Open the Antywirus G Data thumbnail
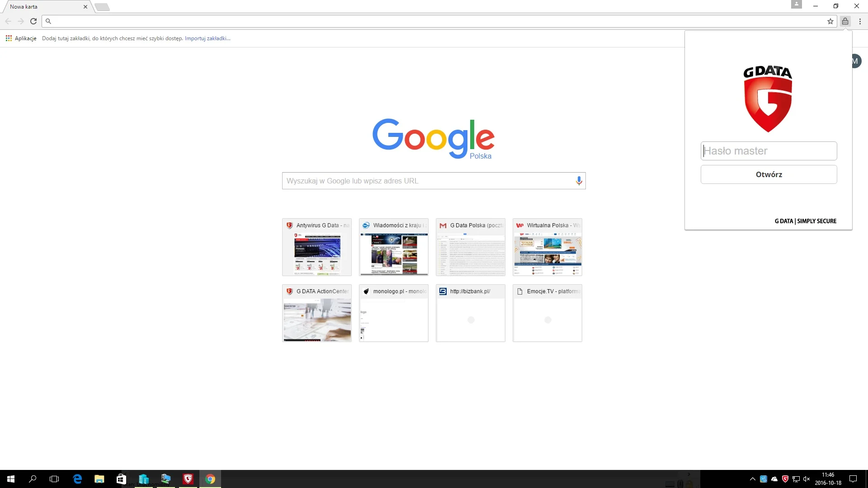 pyautogui.click(x=316, y=247)
